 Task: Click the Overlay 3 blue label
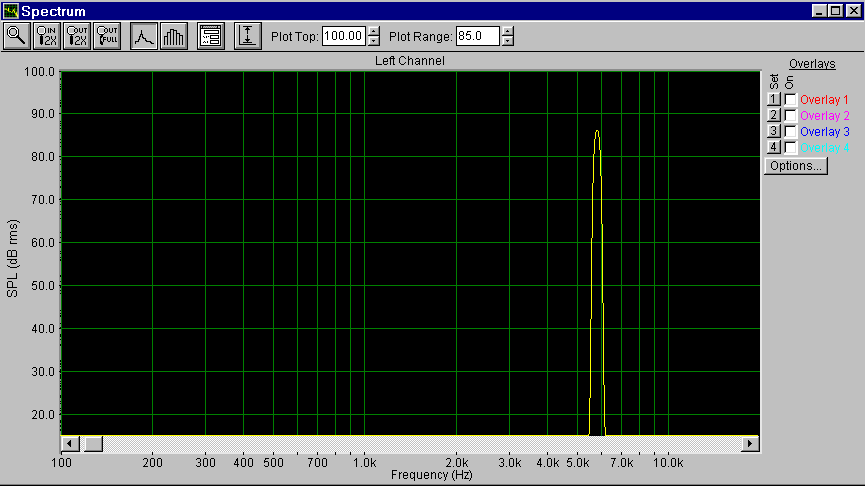[824, 132]
